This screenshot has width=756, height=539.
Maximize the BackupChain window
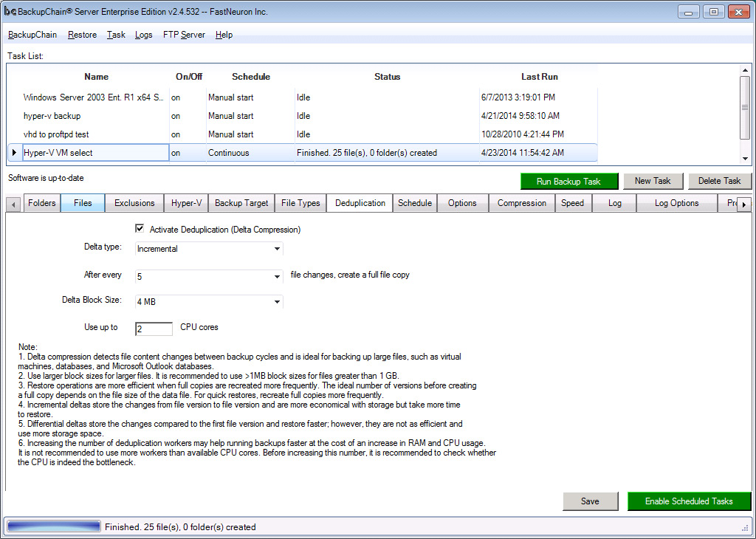point(714,12)
